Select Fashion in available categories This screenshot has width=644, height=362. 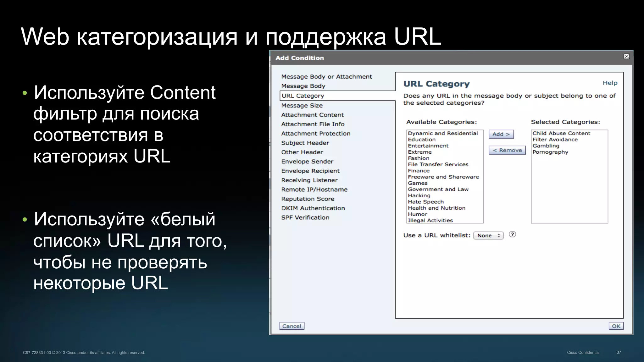click(x=445, y=158)
